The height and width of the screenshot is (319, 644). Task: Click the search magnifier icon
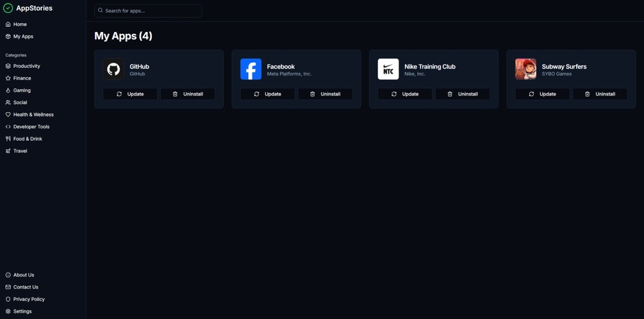[100, 10]
